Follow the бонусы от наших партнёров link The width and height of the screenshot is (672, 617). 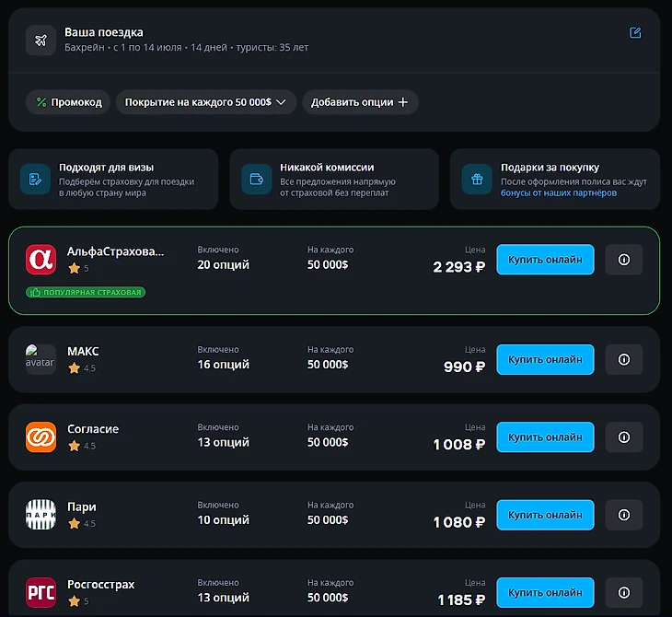[x=559, y=193]
